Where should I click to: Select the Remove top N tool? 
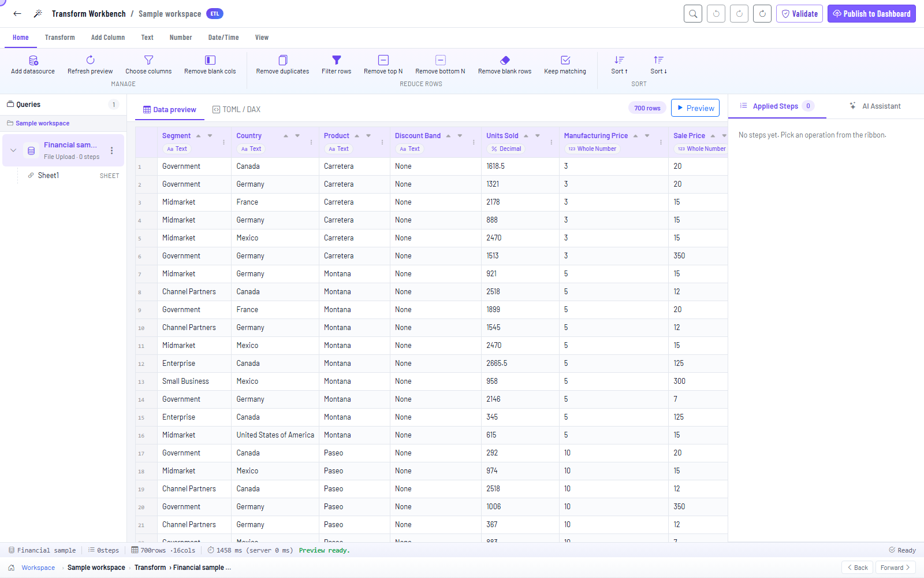tap(383, 65)
